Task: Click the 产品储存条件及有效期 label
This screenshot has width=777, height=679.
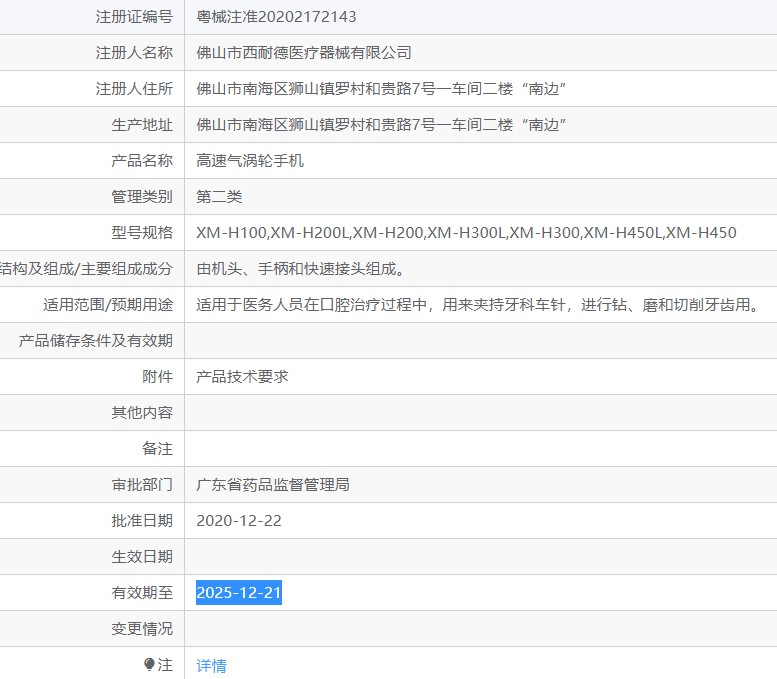Action: coord(96,340)
